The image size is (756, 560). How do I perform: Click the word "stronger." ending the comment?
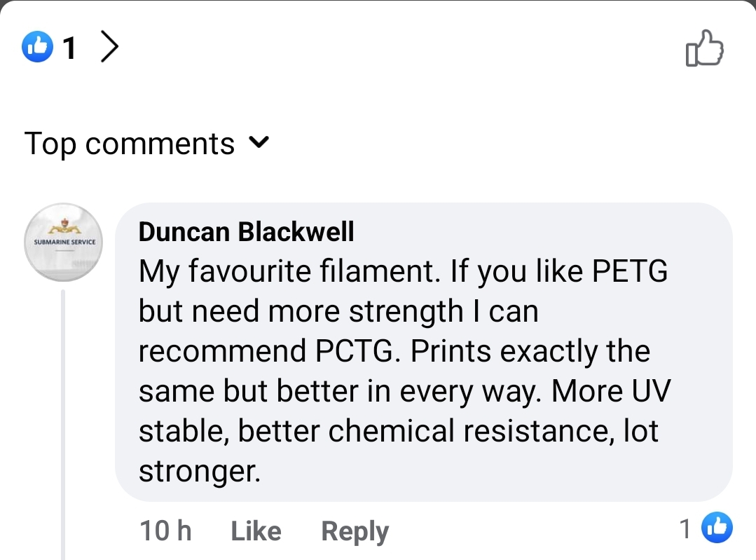[x=200, y=471]
